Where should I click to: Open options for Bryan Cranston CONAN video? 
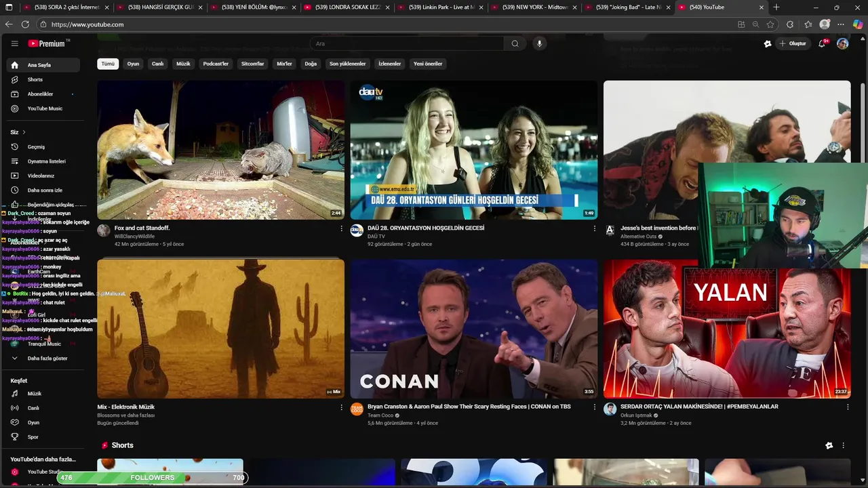(595, 407)
